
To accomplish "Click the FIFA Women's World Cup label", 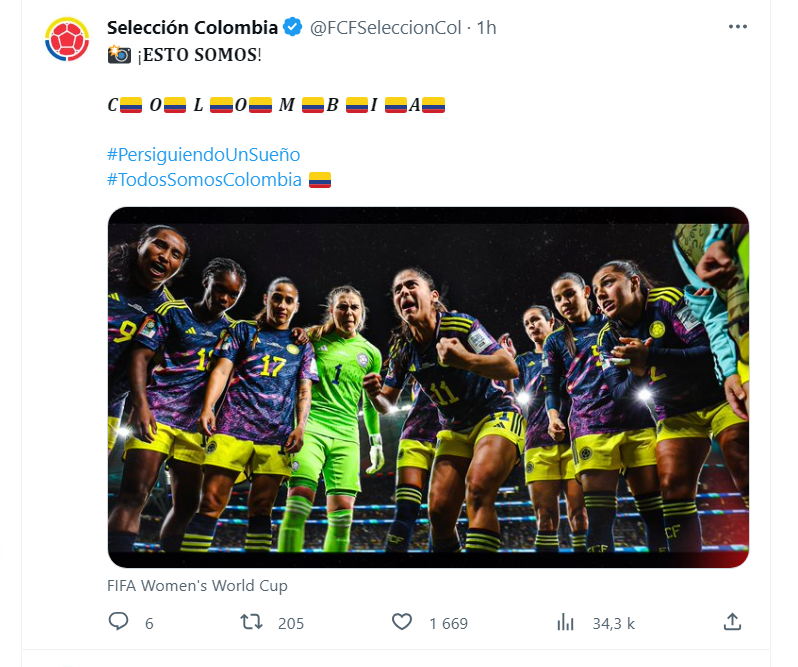I will tap(197, 585).
